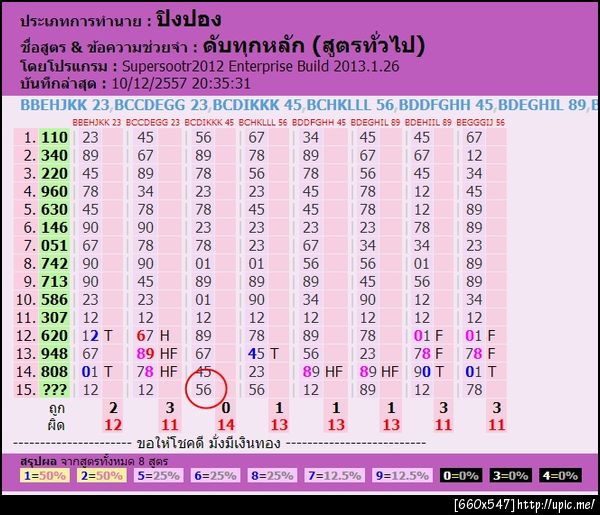This screenshot has width=600, height=515.
Task: Select result 713 in row 9
Action: click(x=54, y=281)
